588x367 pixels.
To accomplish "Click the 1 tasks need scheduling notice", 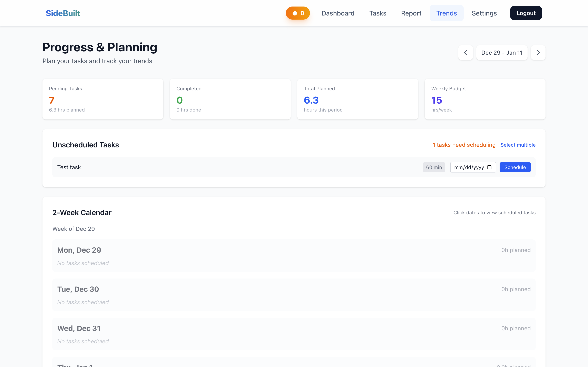I will (x=464, y=145).
